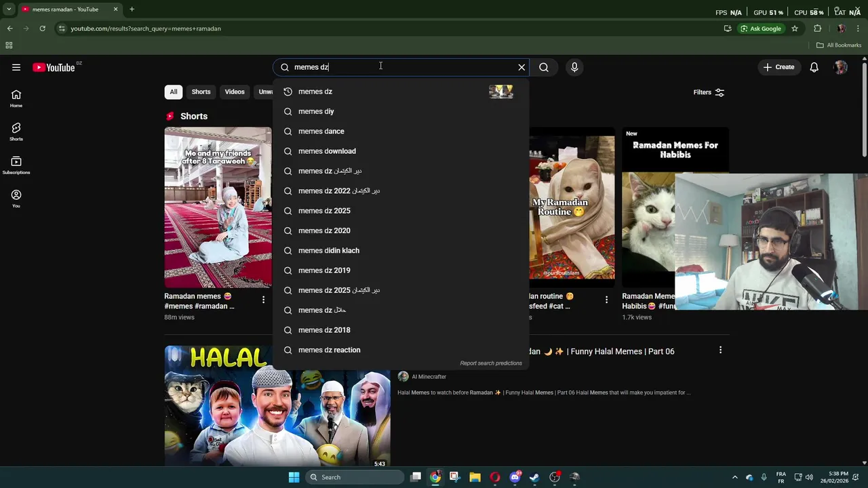868x488 pixels.
Task: Choose suggestion "memes didin klach"
Action: click(x=400, y=251)
